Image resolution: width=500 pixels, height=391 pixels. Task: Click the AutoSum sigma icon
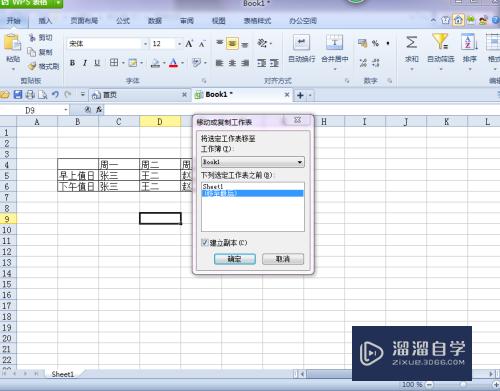coord(411,42)
